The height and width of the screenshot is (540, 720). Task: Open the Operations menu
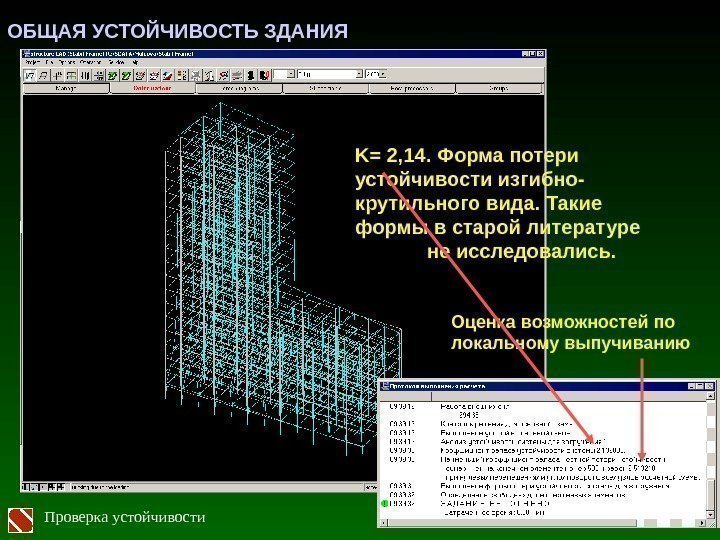point(90,62)
